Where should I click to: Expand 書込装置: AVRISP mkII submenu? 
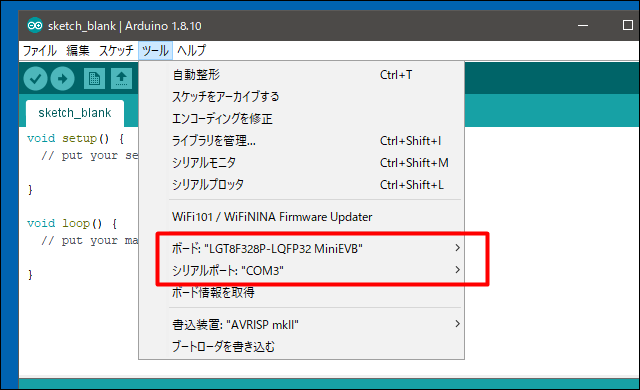pos(301,325)
